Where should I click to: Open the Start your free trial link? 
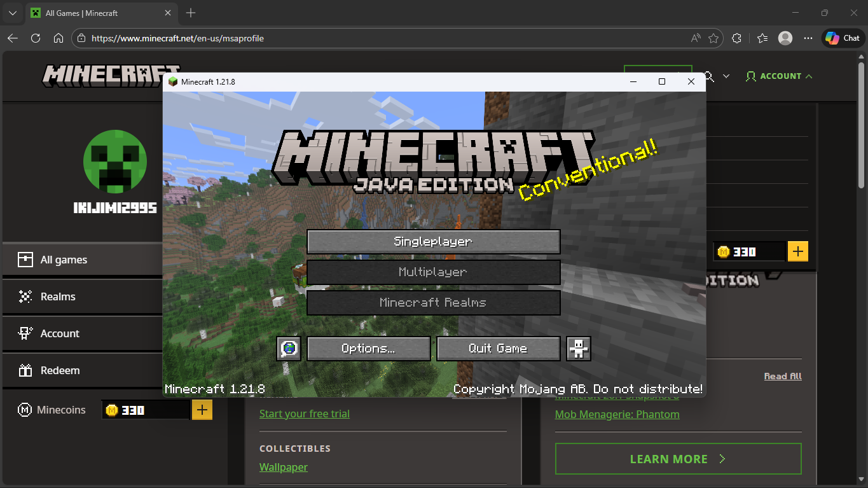pos(305,414)
